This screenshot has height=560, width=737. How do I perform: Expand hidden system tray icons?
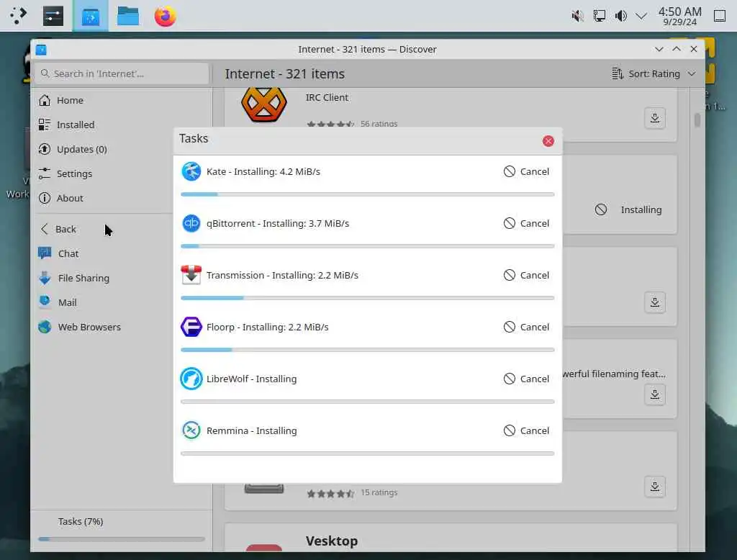pyautogui.click(x=641, y=16)
